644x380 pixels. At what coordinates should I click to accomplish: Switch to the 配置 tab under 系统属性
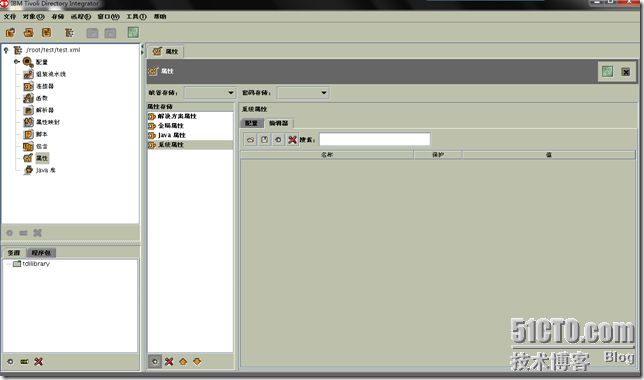(251, 123)
